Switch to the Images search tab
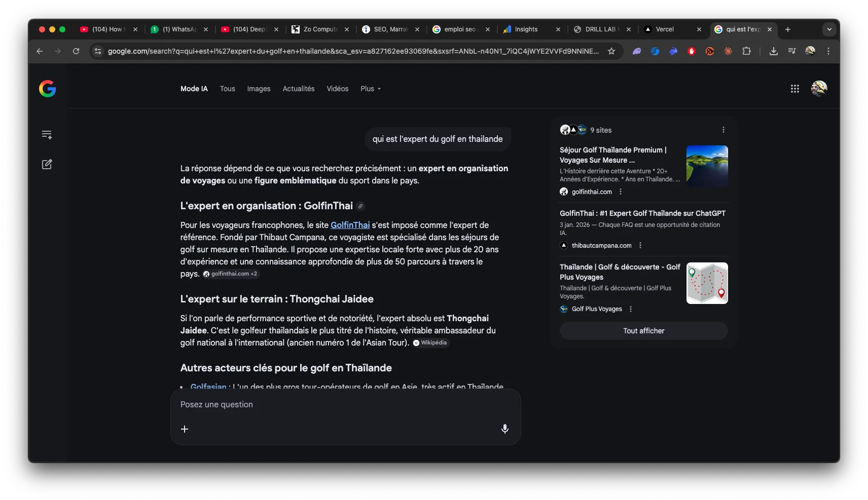Viewport: 868px width, 500px height. click(x=259, y=89)
